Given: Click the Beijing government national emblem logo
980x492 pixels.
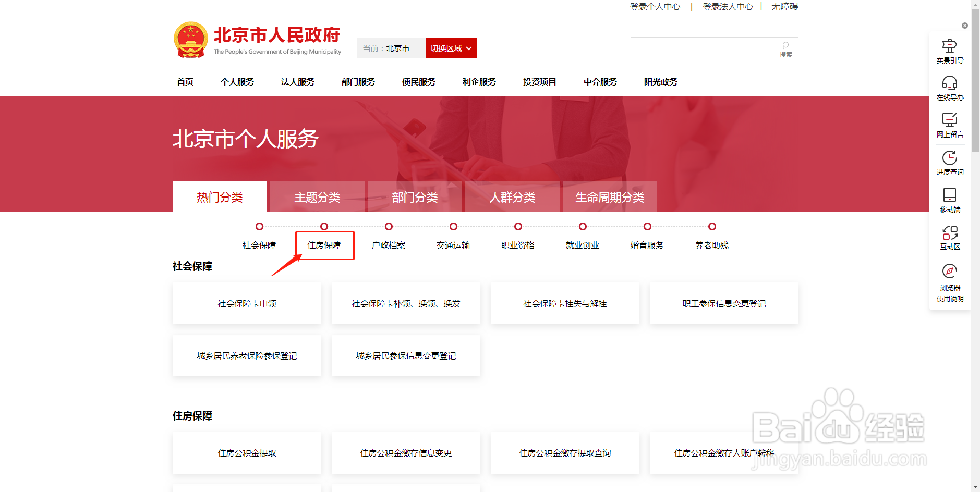Looking at the screenshot, I should [x=190, y=39].
